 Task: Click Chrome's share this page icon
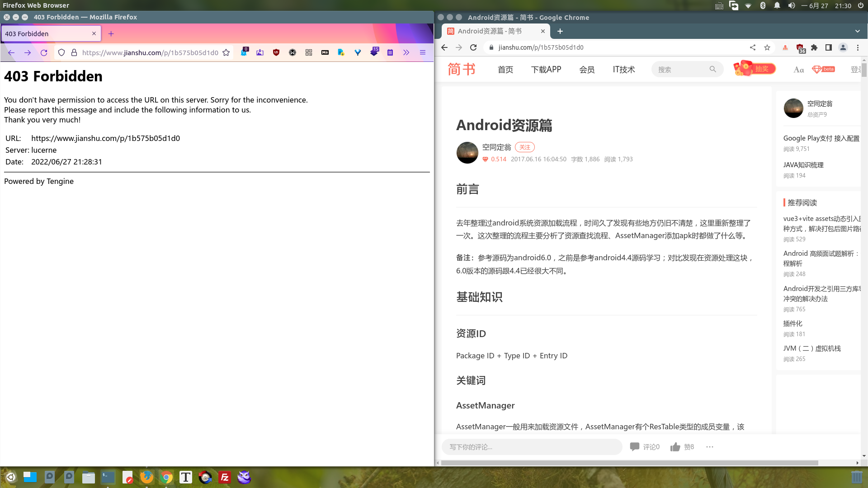(753, 47)
